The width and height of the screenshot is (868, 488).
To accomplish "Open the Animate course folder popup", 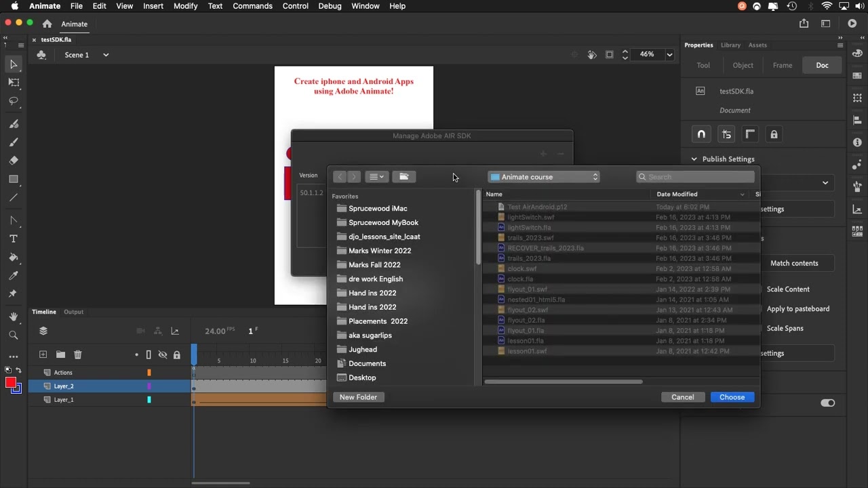I will pyautogui.click(x=544, y=177).
